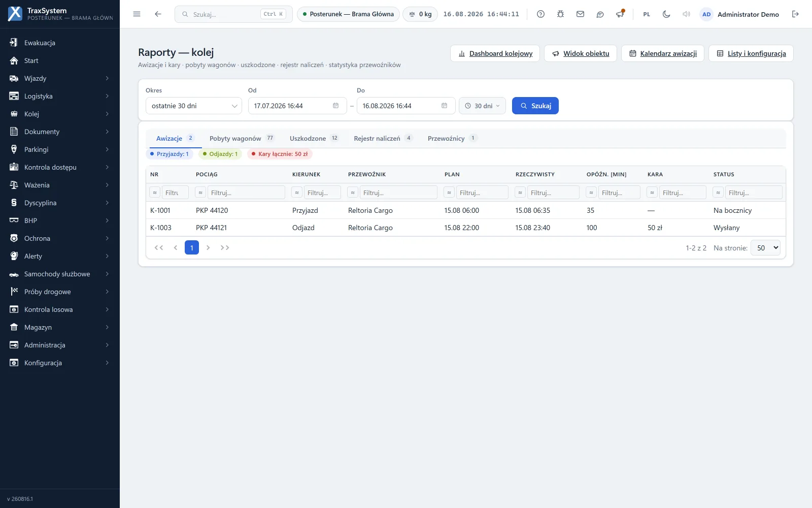Viewport: 812px width, 508px height.
Task: Expand the Wjazdy sidebar section
Action: coord(60,78)
